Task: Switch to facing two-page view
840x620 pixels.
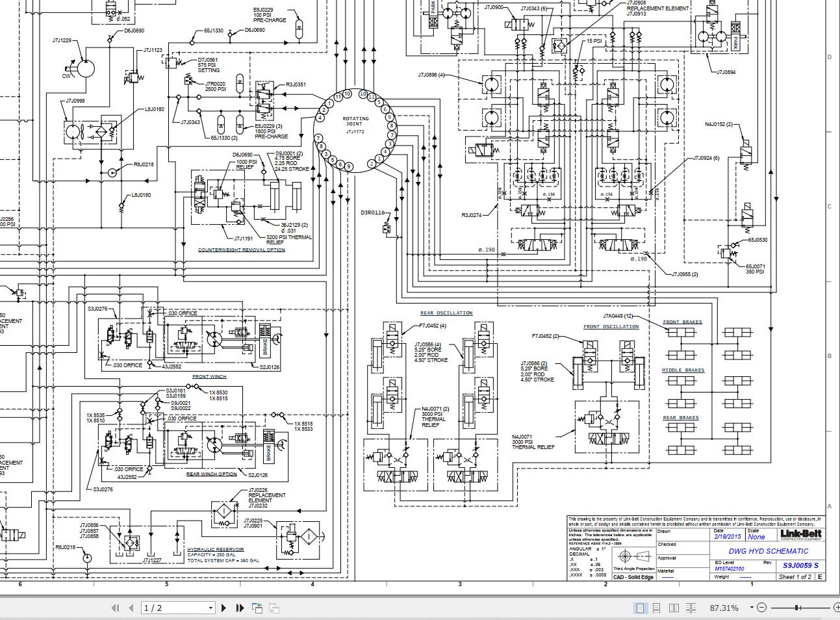Action: click(x=674, y=608)
